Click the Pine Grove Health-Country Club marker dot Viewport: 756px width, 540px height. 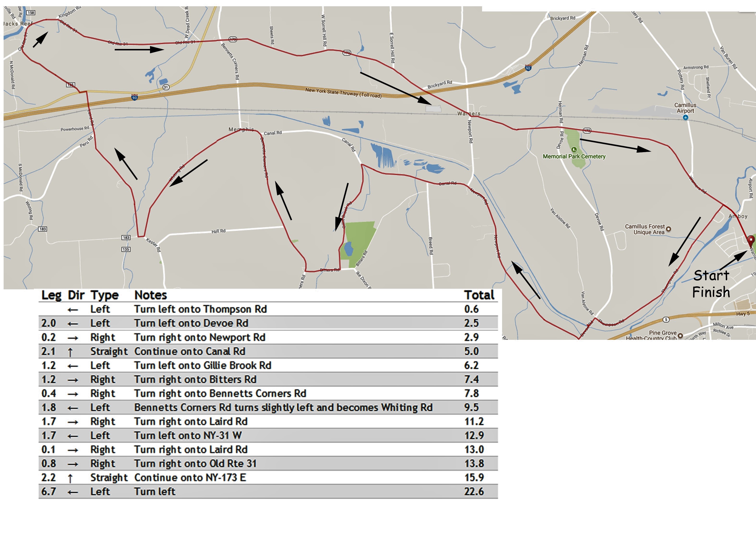click(x=681, y=335)
